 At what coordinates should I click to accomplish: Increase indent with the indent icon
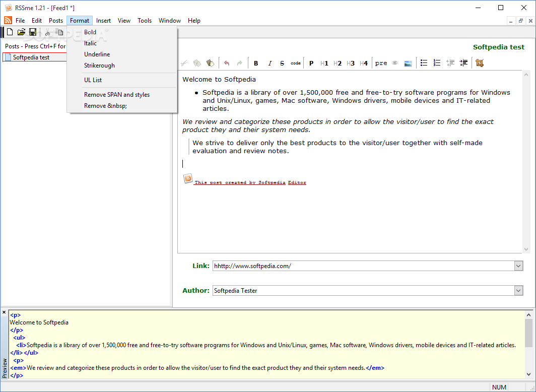click(463, 63)
